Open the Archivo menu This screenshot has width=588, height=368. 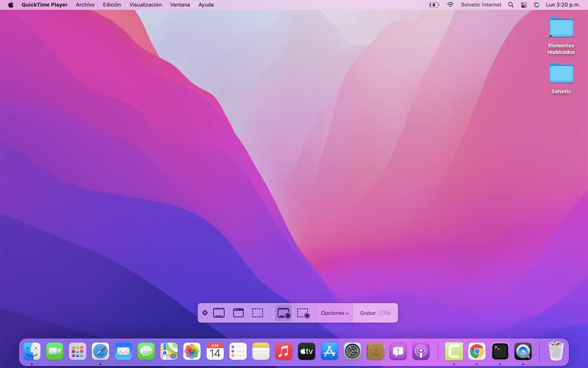coord(85,5)
